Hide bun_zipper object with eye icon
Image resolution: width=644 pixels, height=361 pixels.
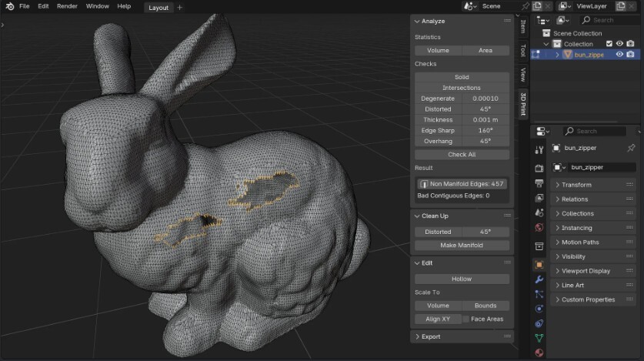pos(619,54)
